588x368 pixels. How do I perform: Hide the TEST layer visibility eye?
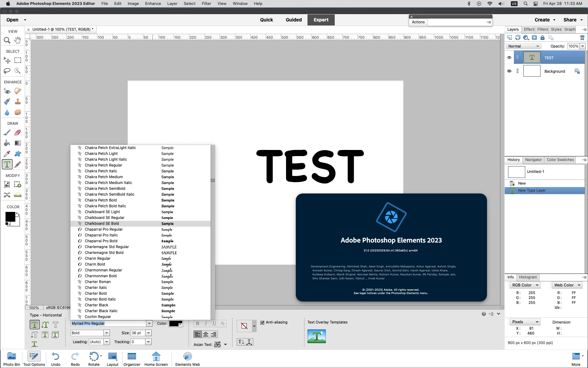pos(509,58)
